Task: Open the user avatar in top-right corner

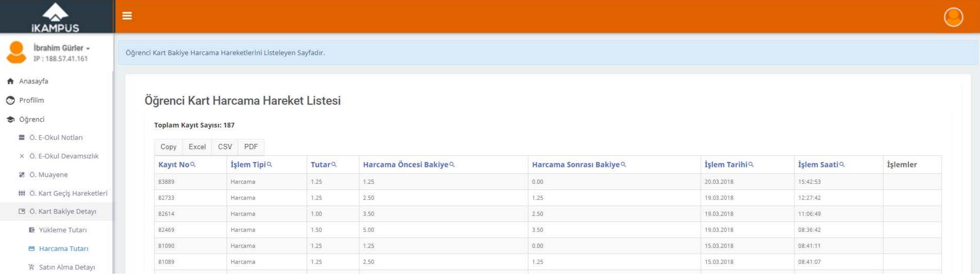Action: point(953,17)
